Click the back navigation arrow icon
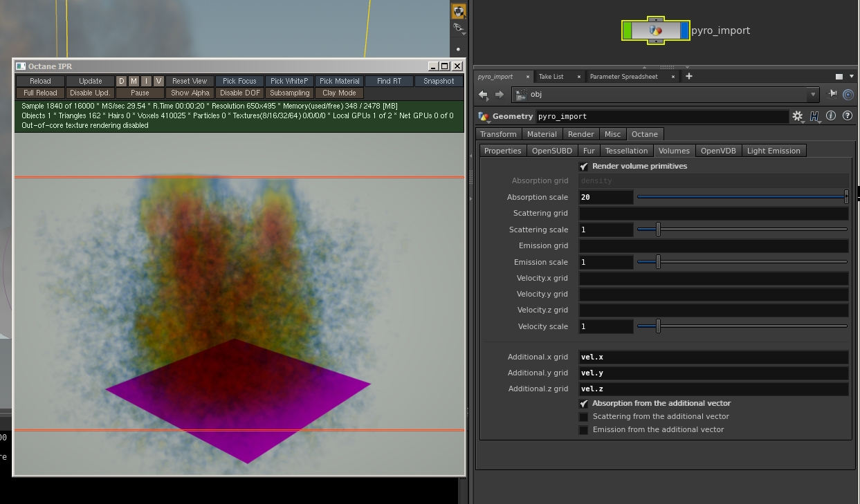 (x=483, y=95)
